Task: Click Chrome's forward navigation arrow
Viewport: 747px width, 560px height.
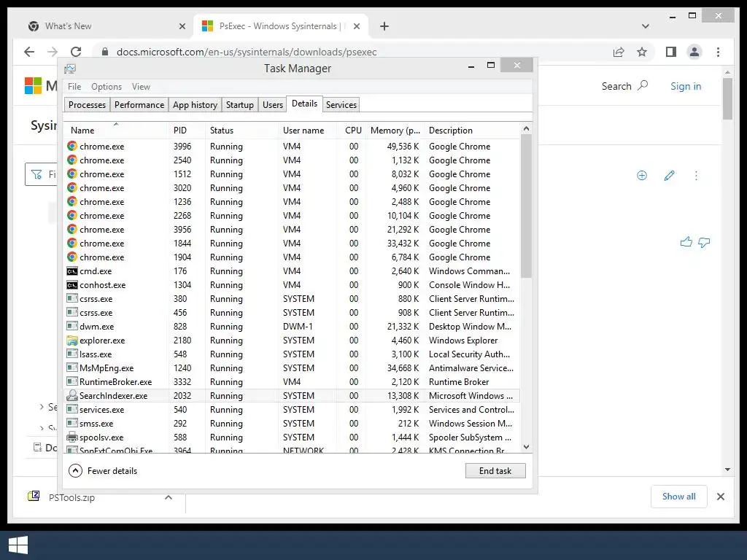Action: click(x=53, y=52)
